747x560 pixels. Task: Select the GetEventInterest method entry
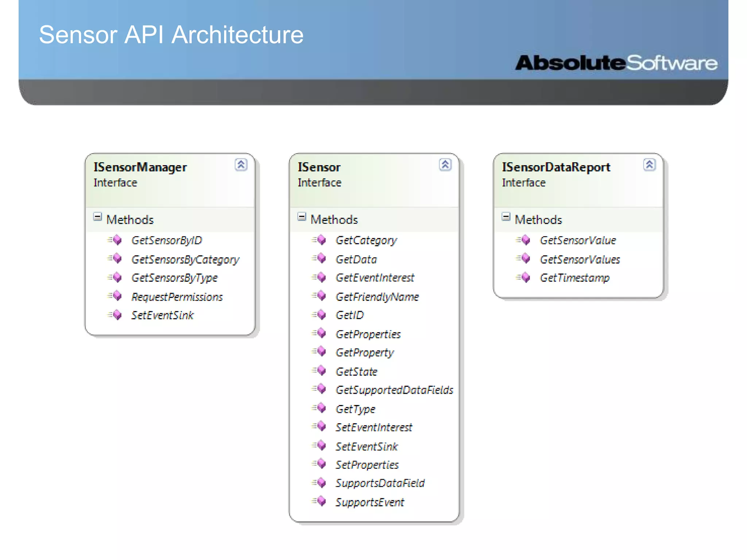pyautogui.click(x=375, y=278)
